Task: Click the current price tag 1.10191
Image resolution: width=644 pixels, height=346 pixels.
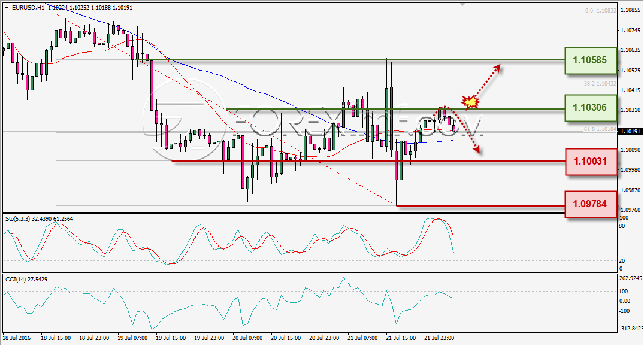Action: [630, 131]
